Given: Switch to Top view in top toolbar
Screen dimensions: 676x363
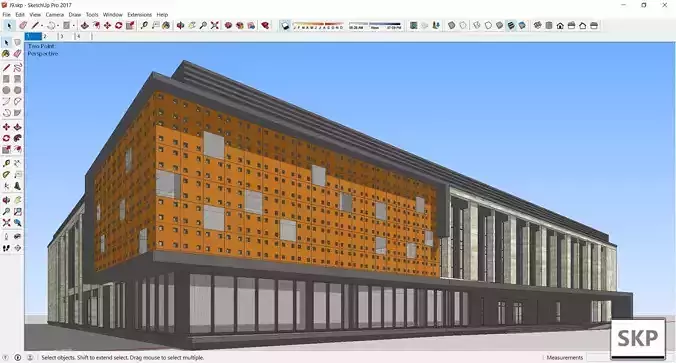Looking at the screenshot, I should pos(548,25).
